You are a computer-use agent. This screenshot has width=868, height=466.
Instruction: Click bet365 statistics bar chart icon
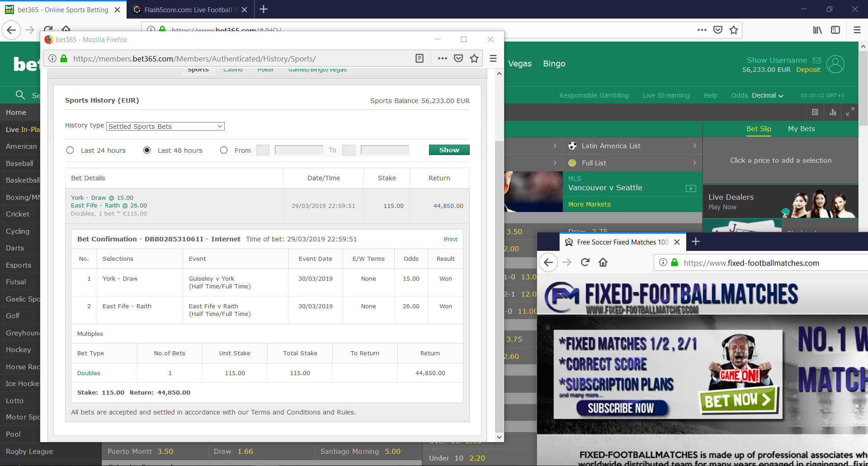click(833, 112)
